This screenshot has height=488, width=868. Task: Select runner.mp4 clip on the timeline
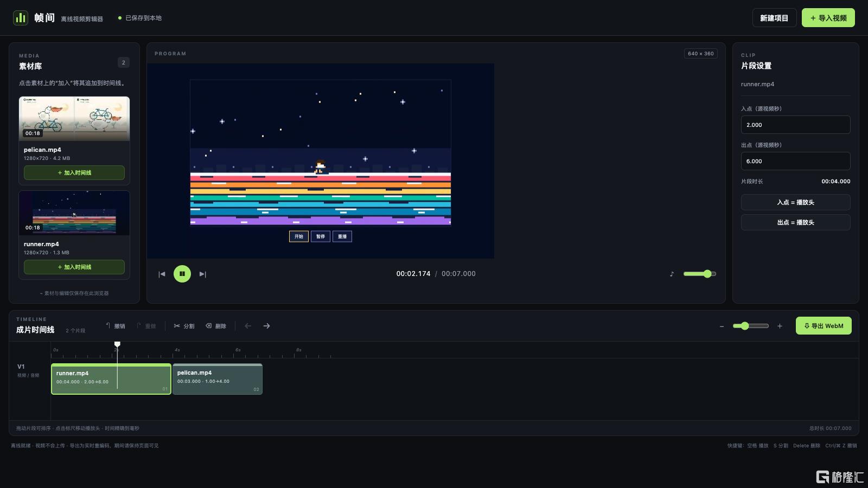(x=111, y=379)
